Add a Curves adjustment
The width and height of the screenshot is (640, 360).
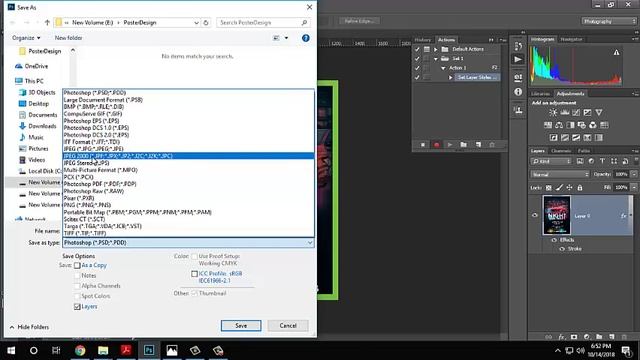tap(576, 112)
